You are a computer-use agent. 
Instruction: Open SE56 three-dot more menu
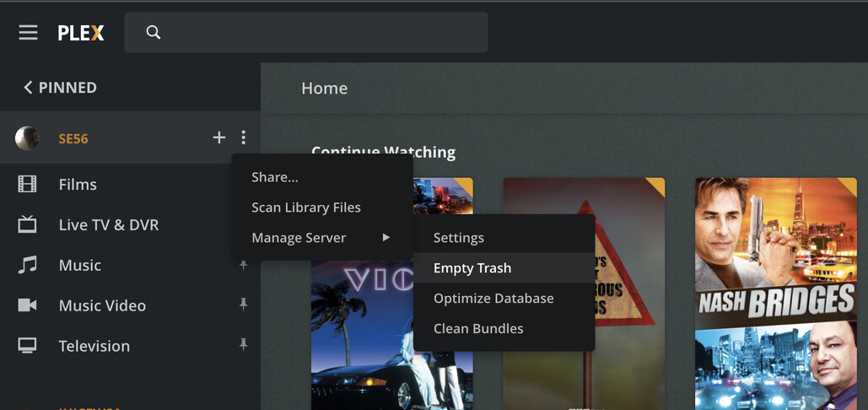244,138
